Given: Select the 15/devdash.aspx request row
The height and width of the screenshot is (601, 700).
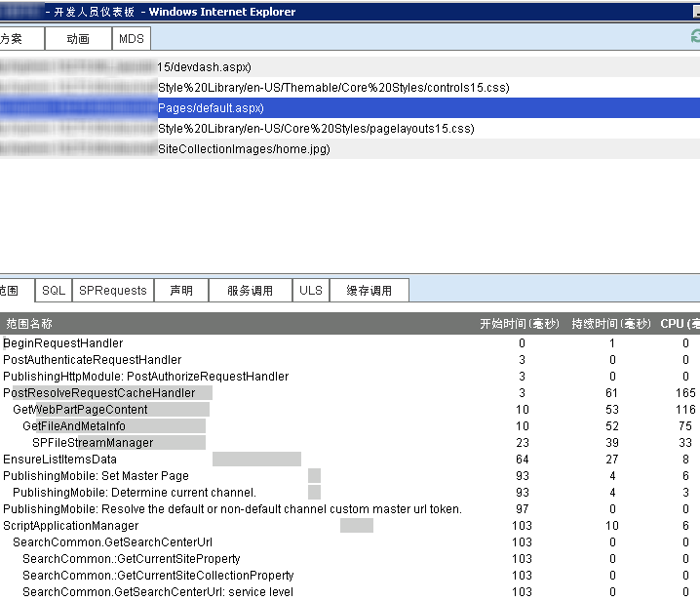Looking at the screenshot, I should click(x=350, y=67).
